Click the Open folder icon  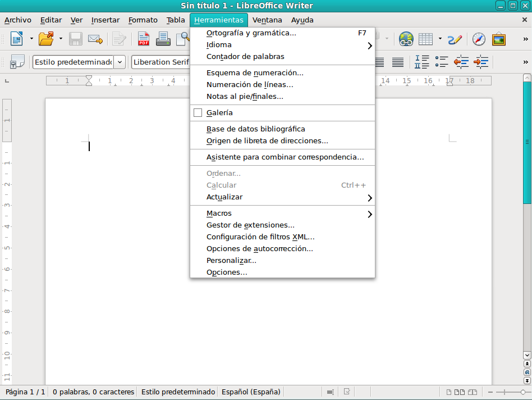tap(46, 39)
